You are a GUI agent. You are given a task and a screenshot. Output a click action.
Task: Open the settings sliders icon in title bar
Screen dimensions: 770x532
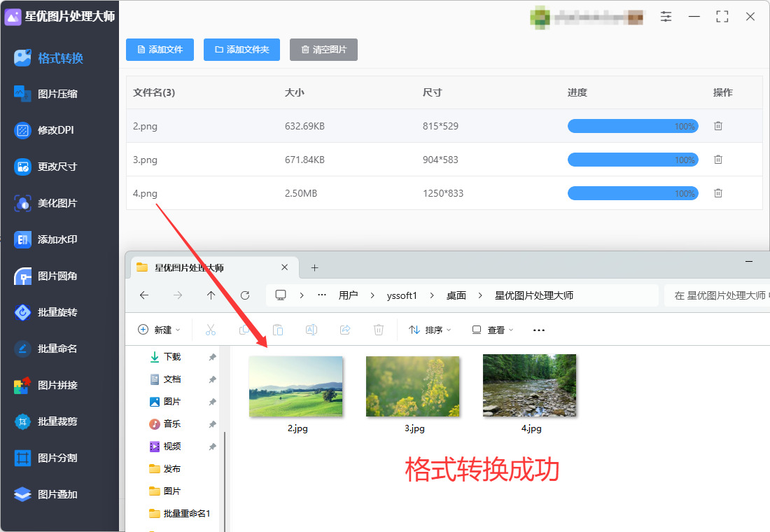[666, 17]
